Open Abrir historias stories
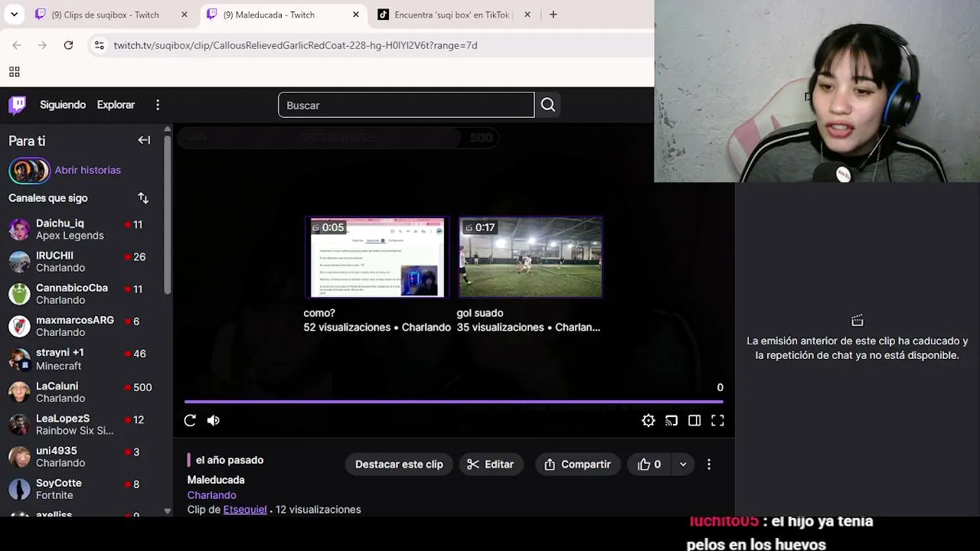Image resolution: width=980 pixels, height=551 pixels. point(88,170)
